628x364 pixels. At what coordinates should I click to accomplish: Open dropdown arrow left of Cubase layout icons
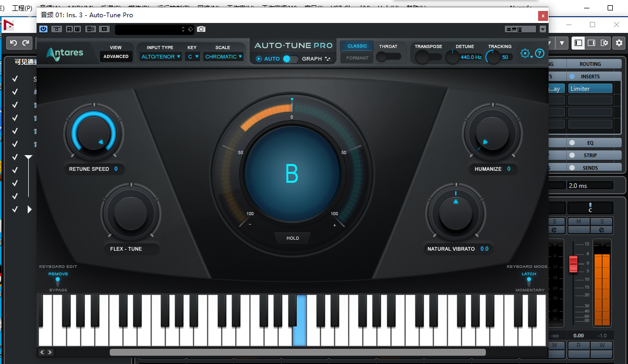tap(562, 43)
